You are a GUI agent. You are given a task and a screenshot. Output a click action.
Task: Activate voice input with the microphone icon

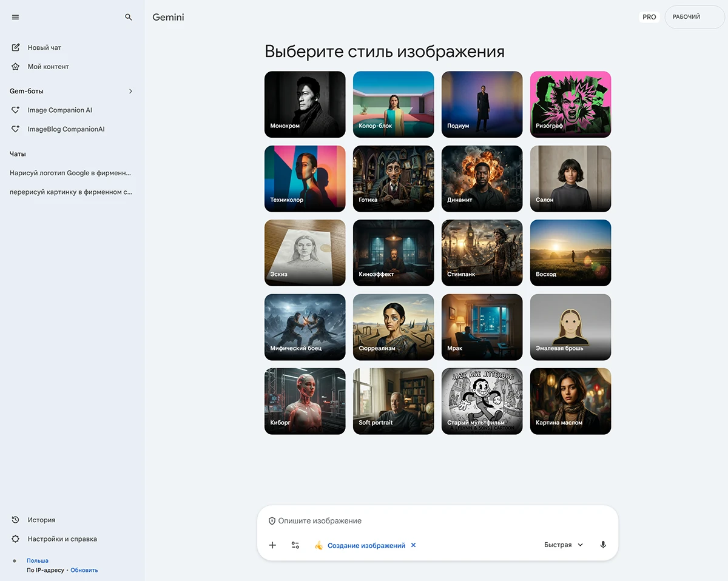[603, 544]
